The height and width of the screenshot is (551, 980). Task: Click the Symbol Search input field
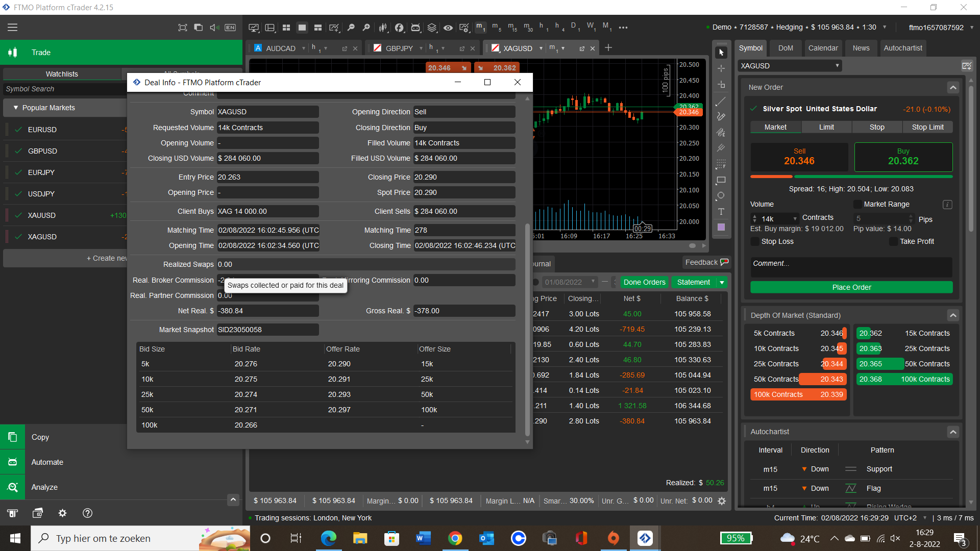click(x=64, y=89)
